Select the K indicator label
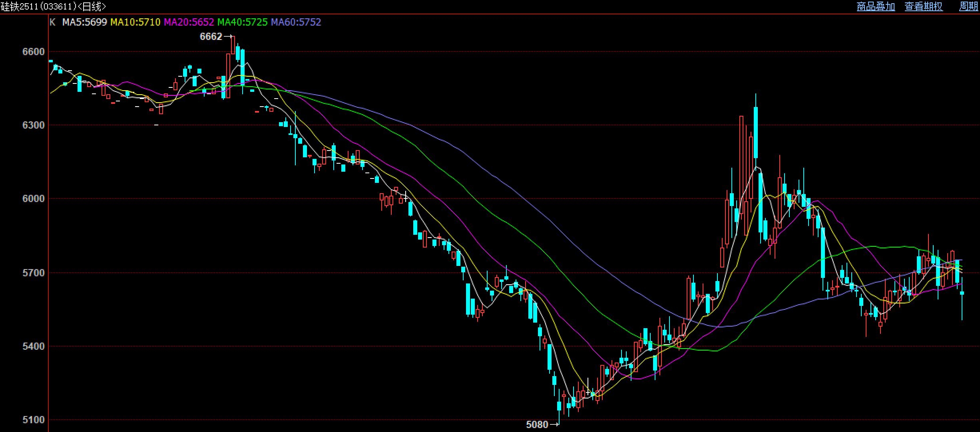 52,22
